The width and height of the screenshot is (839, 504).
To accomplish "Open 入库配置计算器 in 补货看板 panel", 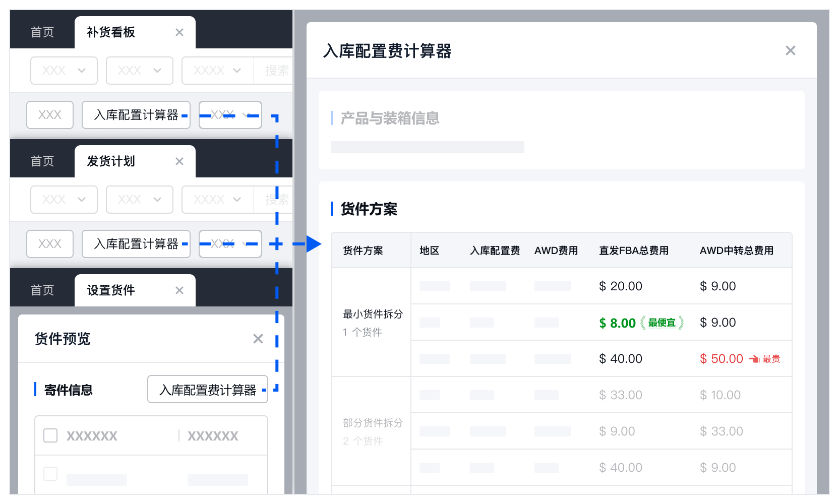I will coord(136,115).
